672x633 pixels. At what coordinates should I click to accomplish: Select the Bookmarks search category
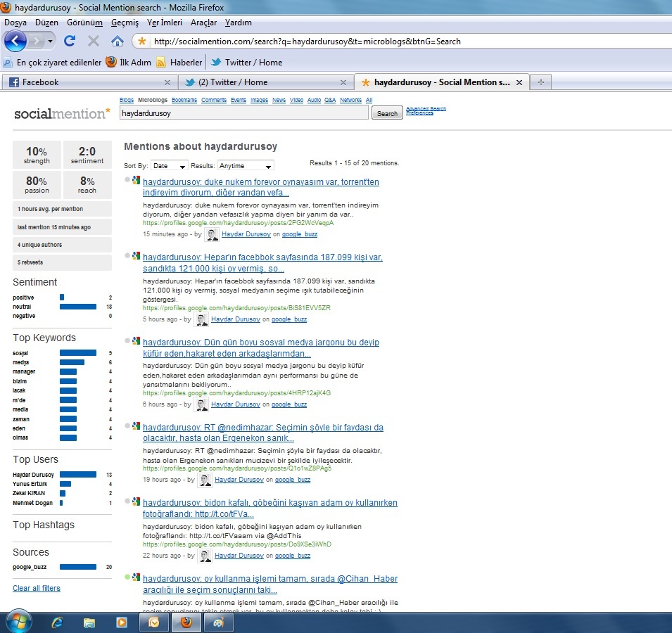tap(184, 100)
